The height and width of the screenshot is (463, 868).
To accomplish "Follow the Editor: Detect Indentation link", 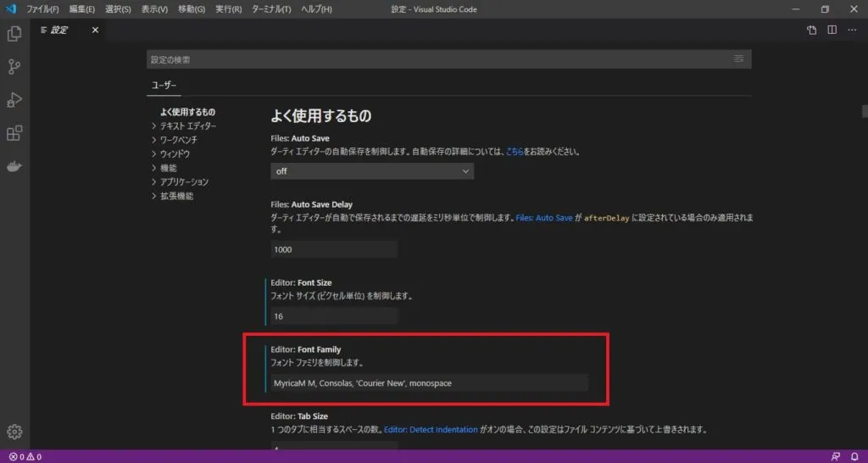I will (431, 429).
